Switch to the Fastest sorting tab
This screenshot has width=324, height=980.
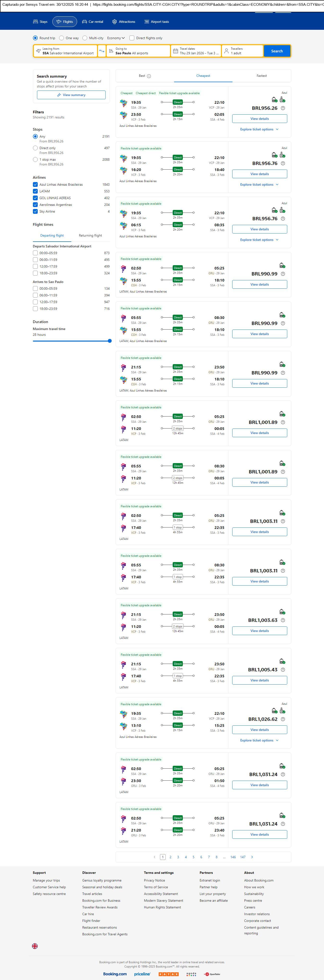pos(261,76)
